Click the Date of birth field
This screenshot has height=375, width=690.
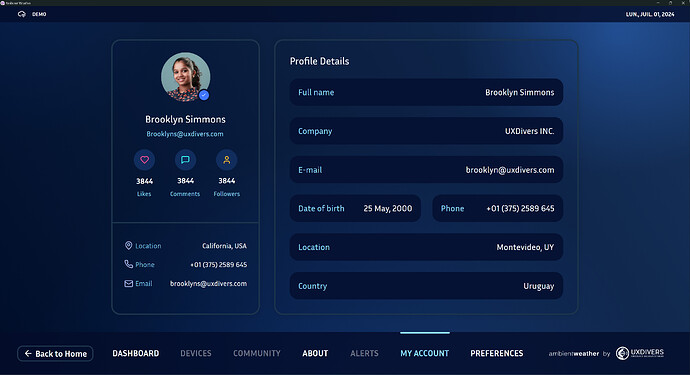355,209
